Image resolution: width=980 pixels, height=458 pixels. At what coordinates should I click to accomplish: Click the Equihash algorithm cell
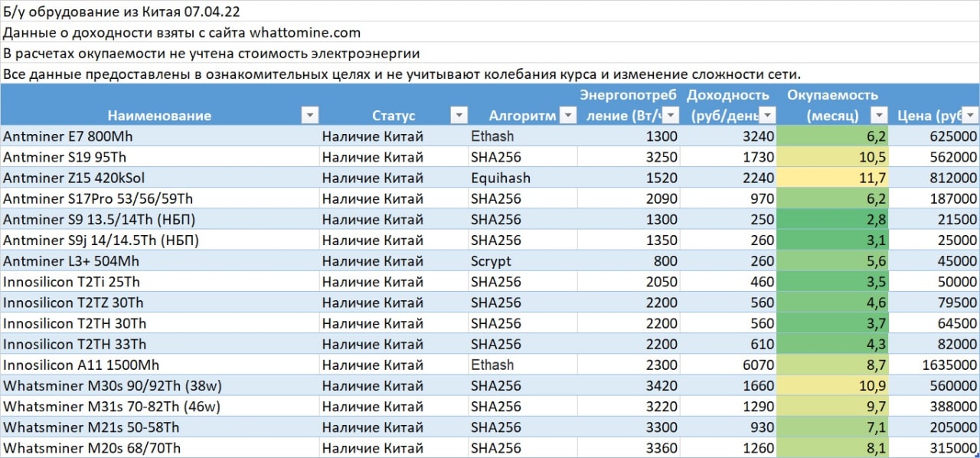[523, 178]
